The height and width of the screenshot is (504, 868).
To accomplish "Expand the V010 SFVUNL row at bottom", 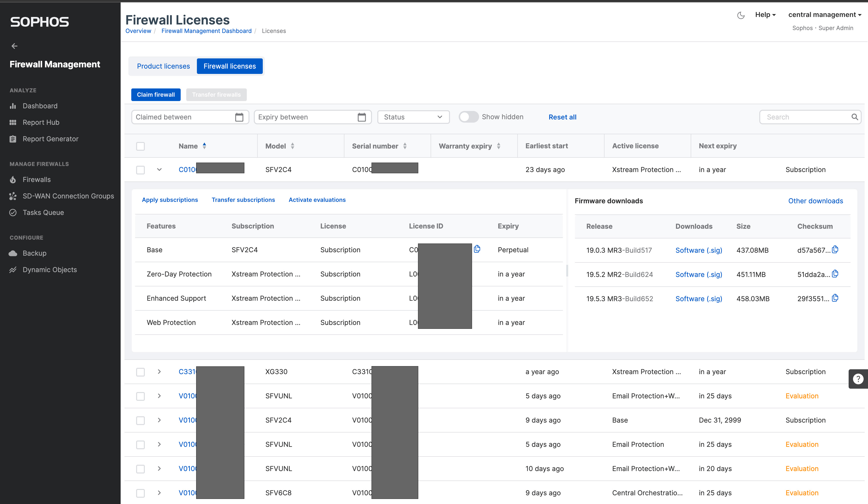I will point(159,468).
